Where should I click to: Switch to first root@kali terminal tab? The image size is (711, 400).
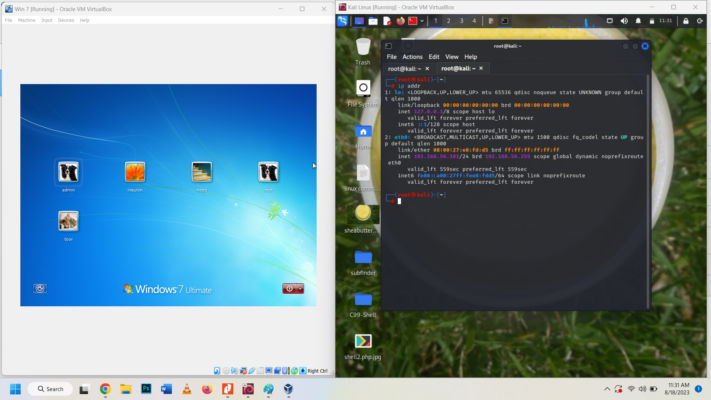[404, 68]
